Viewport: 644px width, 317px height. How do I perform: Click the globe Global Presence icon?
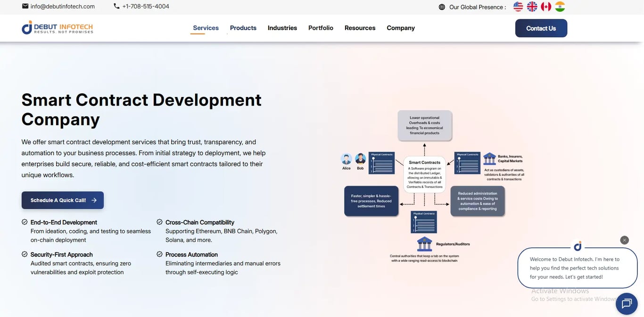coord(442,7)
